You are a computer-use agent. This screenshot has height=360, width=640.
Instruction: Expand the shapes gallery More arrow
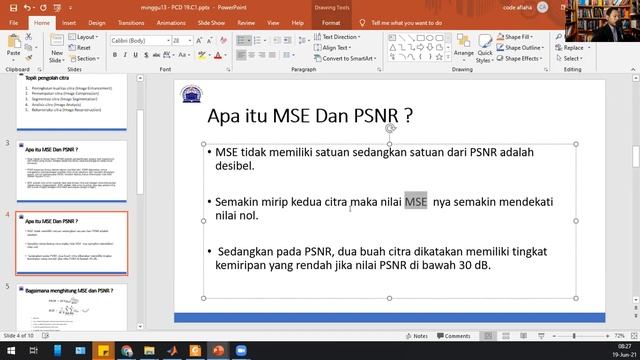pos(448,58)
